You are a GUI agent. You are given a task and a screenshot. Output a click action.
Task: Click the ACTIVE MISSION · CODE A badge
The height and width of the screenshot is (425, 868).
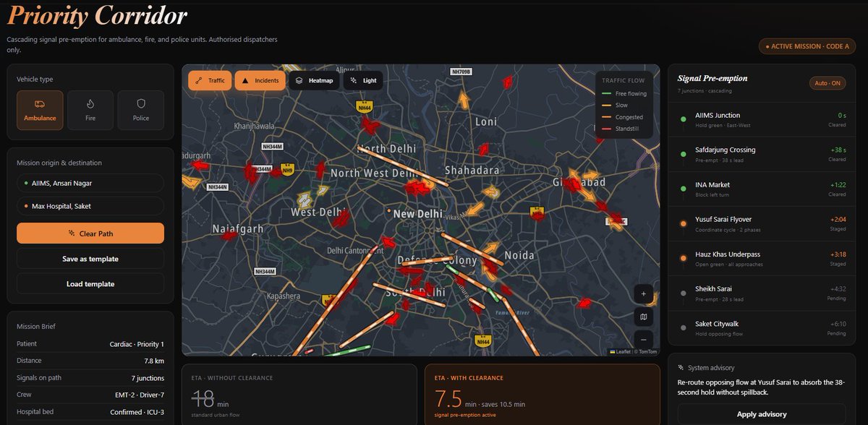[807, 46]
